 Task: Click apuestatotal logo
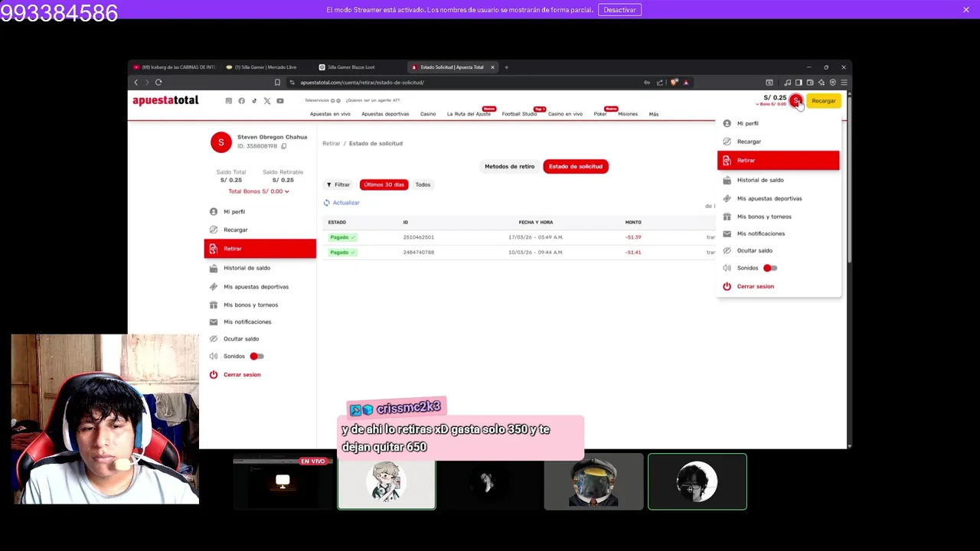coord(165,100)
